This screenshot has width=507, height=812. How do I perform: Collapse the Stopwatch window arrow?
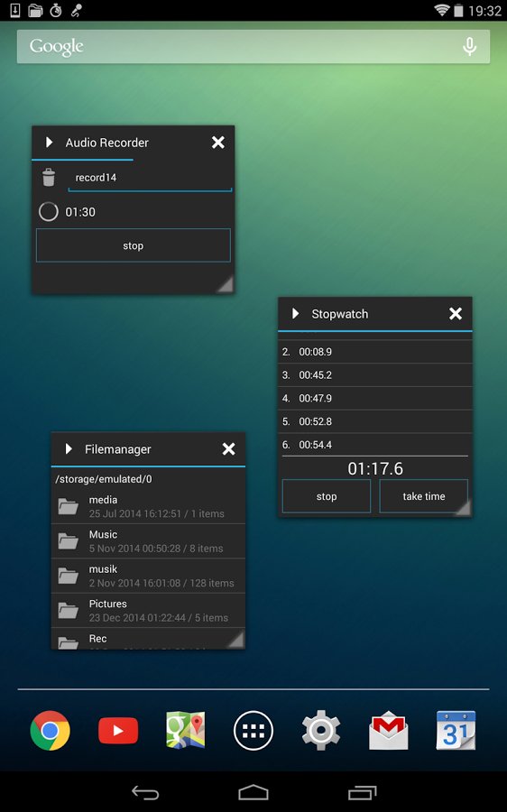click(296, 313)
